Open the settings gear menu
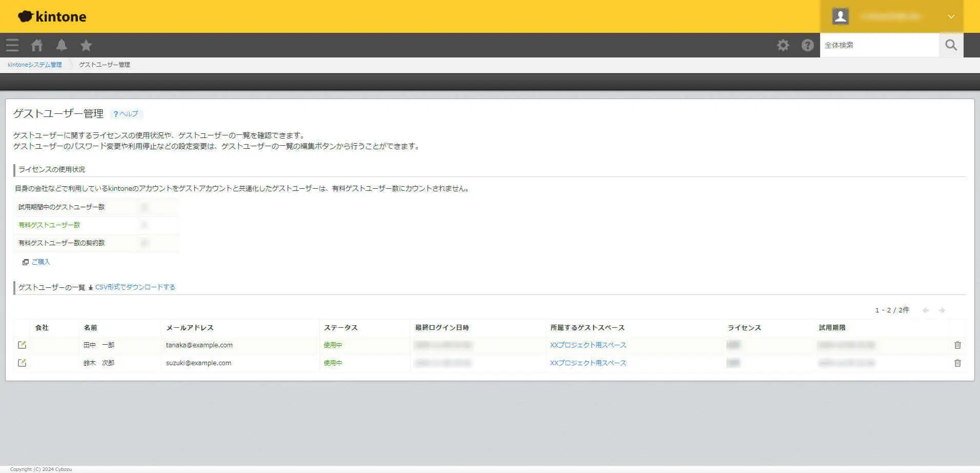The width and height of the screenshot is (980, 473). tap(783, 45)
